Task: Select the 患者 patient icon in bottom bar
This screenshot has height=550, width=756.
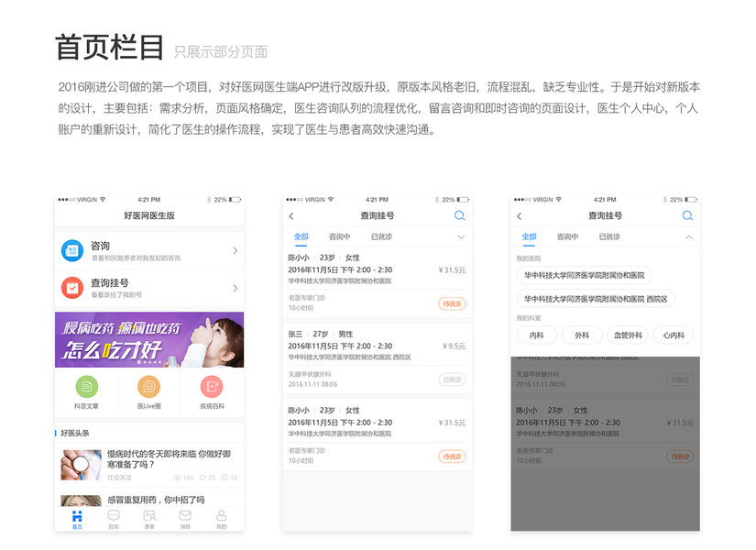Action: (149, 516)
